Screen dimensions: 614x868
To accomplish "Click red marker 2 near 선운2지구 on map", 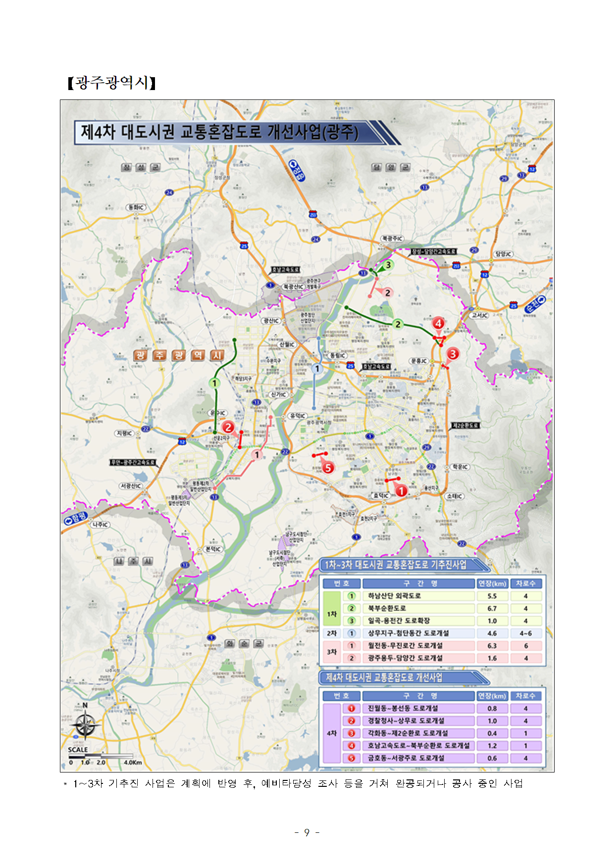I will click(228, 427).
